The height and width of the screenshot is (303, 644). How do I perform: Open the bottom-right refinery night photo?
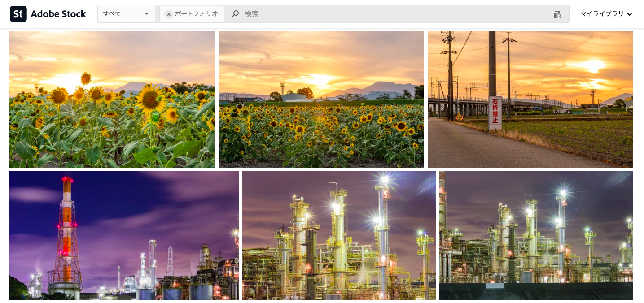[x=536, y=235]
